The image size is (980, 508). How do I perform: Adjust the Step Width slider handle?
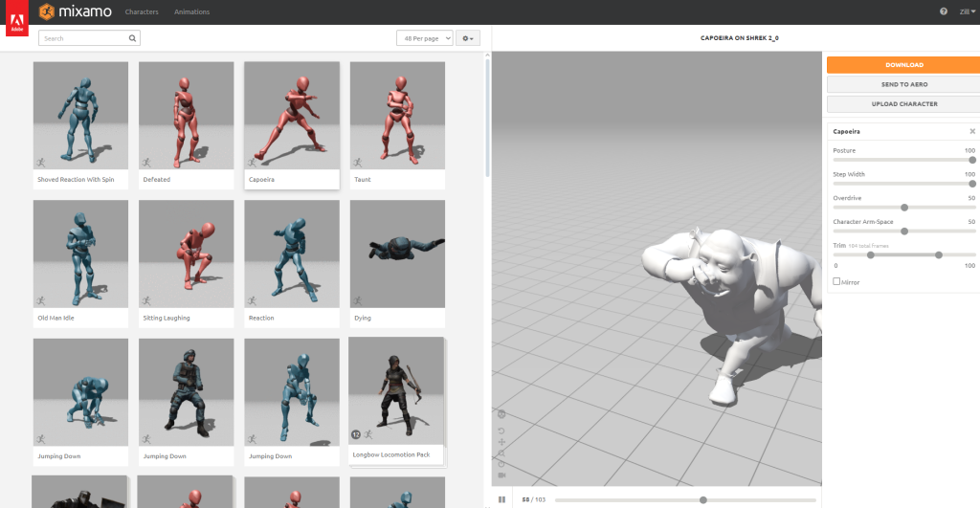972,184
